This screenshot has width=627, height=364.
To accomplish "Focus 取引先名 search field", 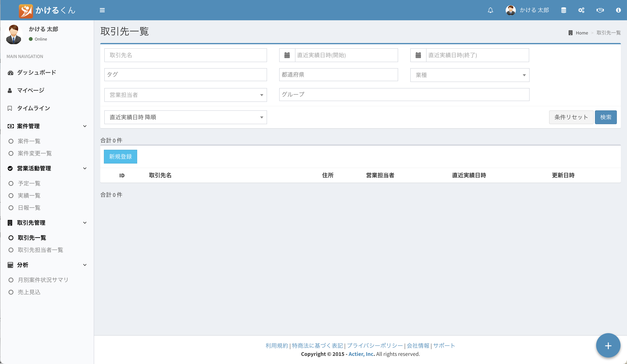I will pos(186,55).
